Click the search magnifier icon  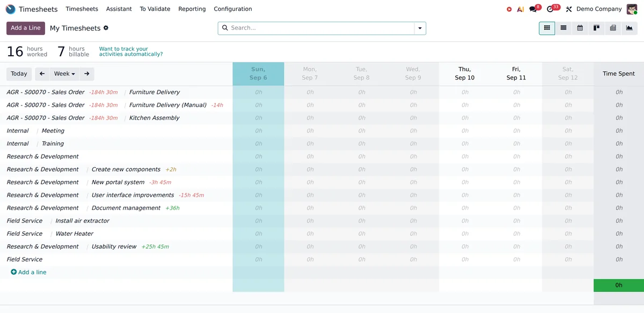point(225,28)
